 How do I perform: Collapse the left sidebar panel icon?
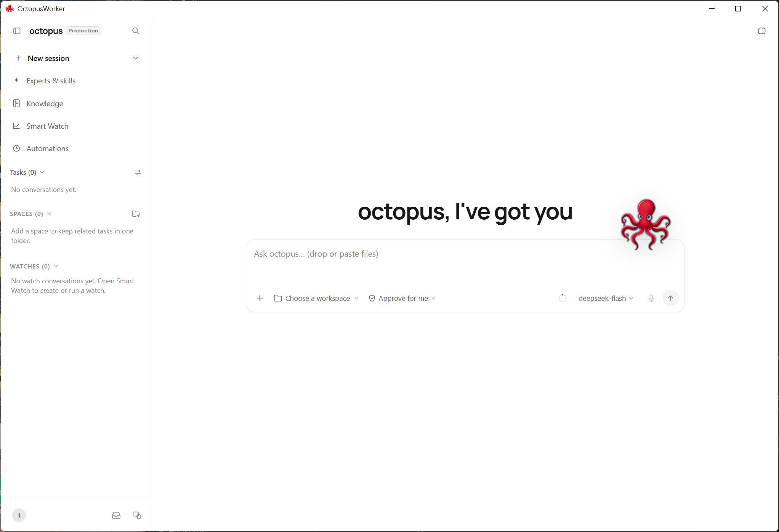point(17,31)
